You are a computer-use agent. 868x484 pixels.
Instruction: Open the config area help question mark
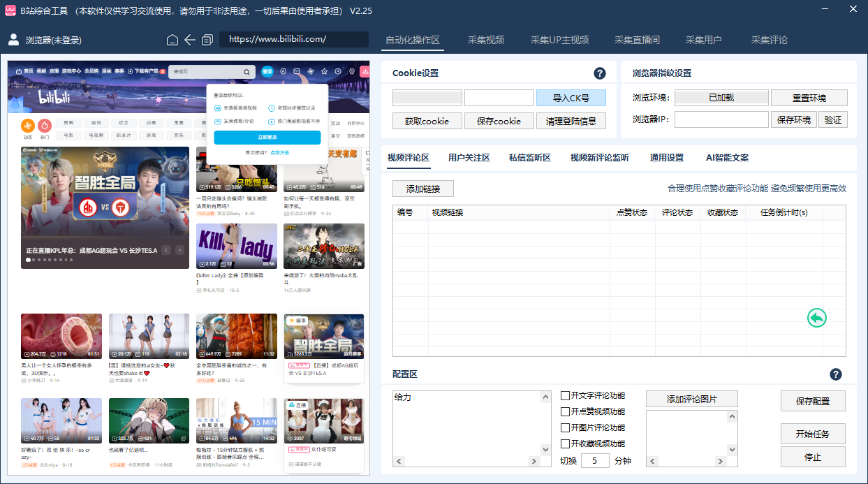click(836, 374)
